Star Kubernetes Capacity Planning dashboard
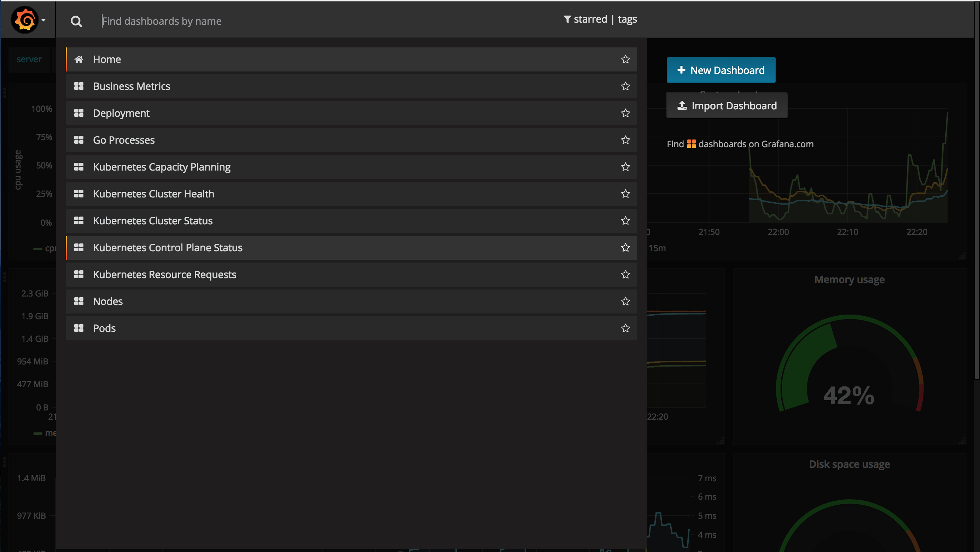 [625, 167]
